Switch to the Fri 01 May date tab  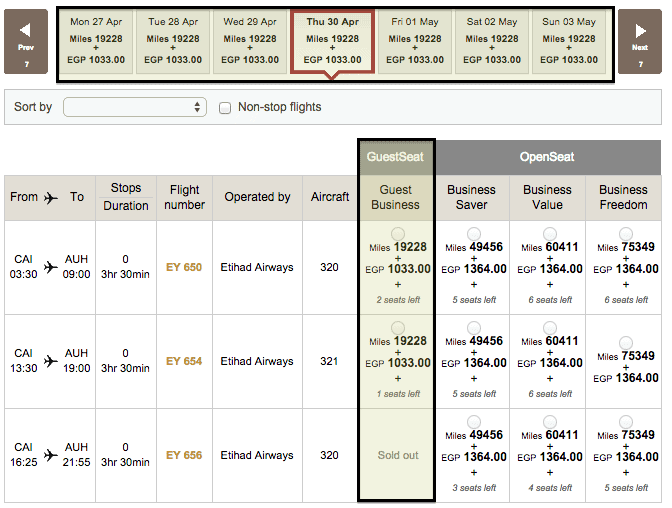point(415,41)
